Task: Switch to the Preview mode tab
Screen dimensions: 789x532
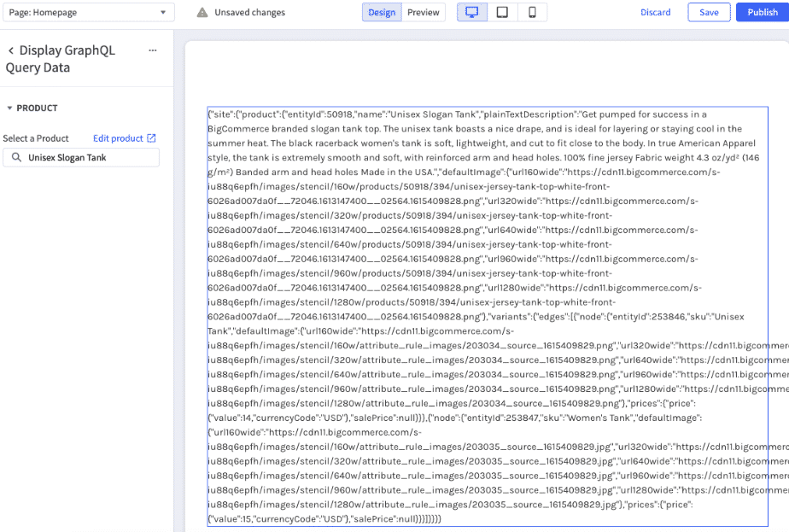Action: pyautogui.click(x=423, y=13)
